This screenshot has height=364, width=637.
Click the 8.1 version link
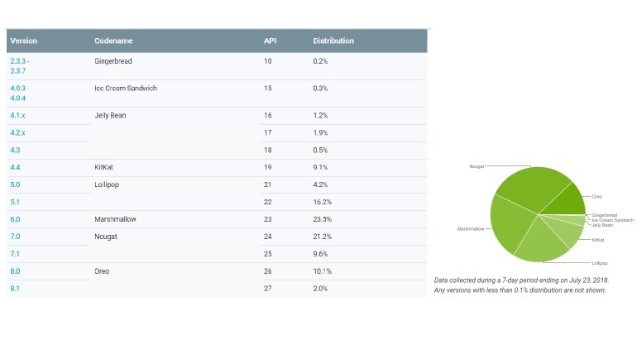14,288
